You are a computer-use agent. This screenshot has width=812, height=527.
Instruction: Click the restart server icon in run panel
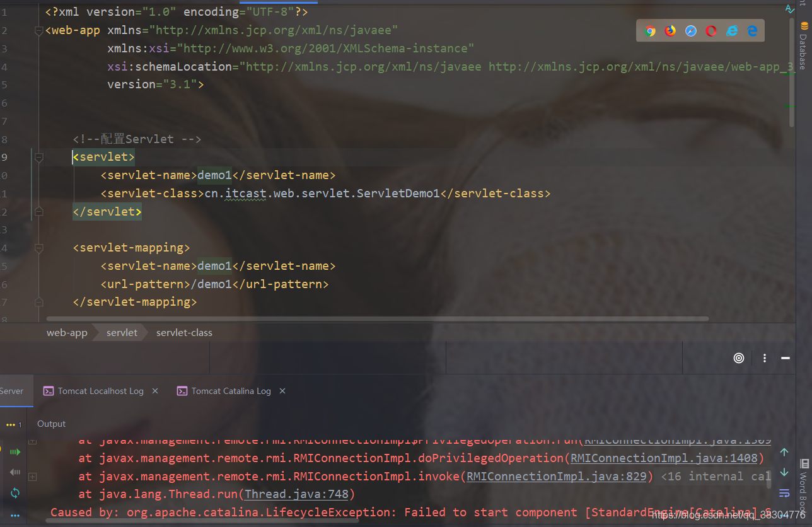coord(14,494)
